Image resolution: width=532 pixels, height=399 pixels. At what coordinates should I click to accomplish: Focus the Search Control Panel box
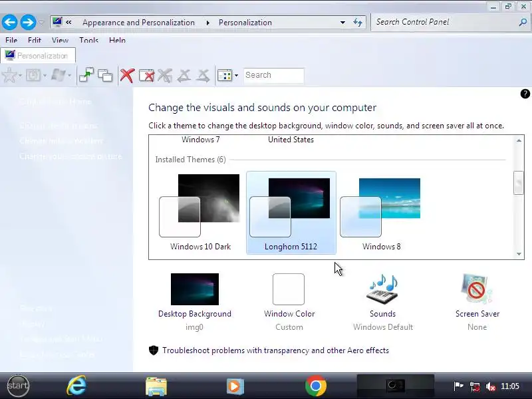pyautogui.click(x=444, y=22)
